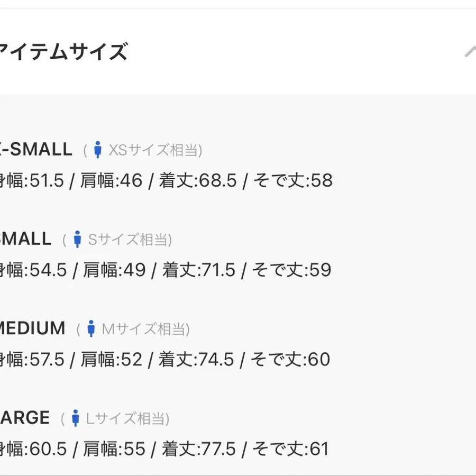Click the Lサイズ相当 text
This screenshot has width=476, height=476.
click(127, 419)
